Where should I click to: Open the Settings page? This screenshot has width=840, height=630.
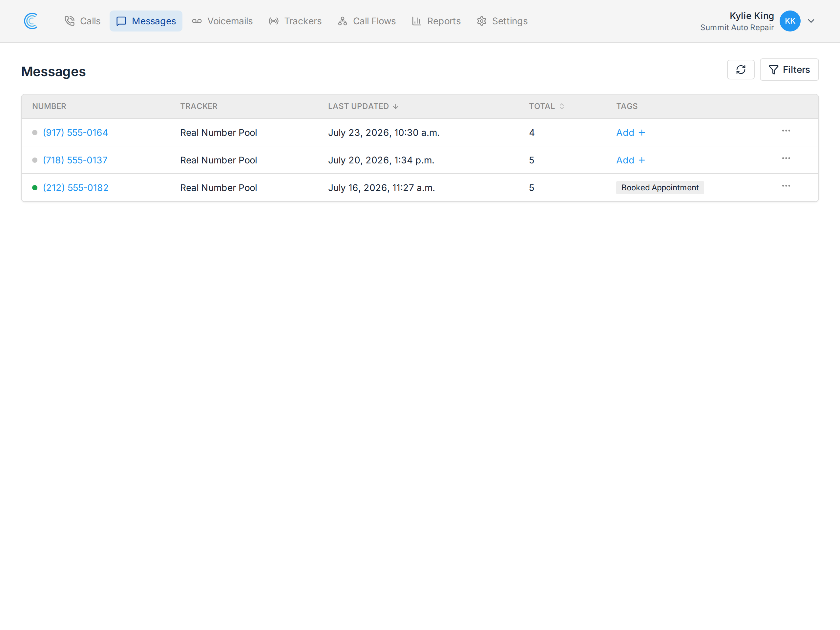(502, 21)
